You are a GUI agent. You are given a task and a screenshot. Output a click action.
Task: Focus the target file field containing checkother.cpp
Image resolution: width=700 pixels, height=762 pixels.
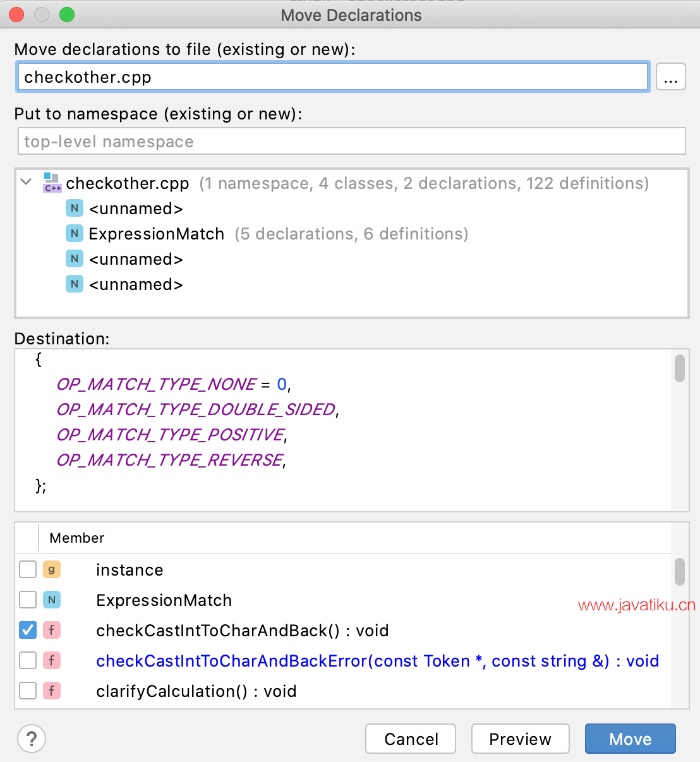(333, 77)
